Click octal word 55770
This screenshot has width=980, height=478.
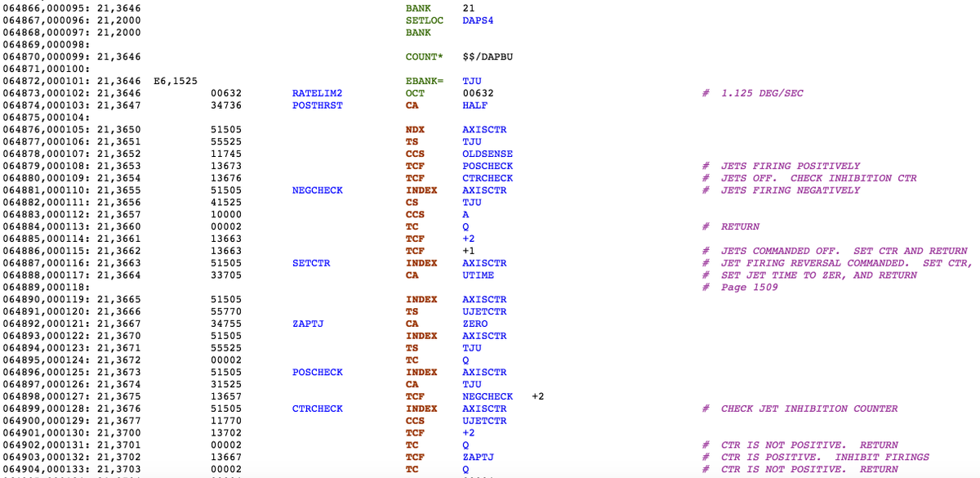(x=226, y=311)
